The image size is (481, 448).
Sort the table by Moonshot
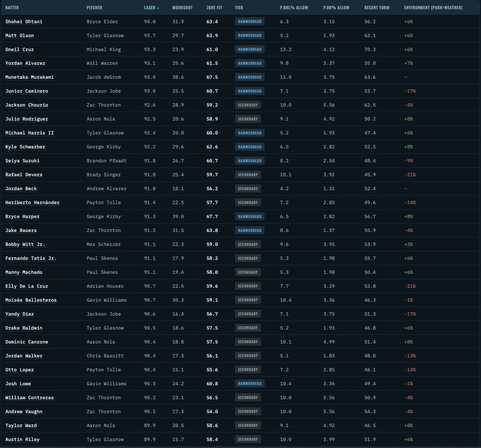pyautogui.click(x=182, y=8)
